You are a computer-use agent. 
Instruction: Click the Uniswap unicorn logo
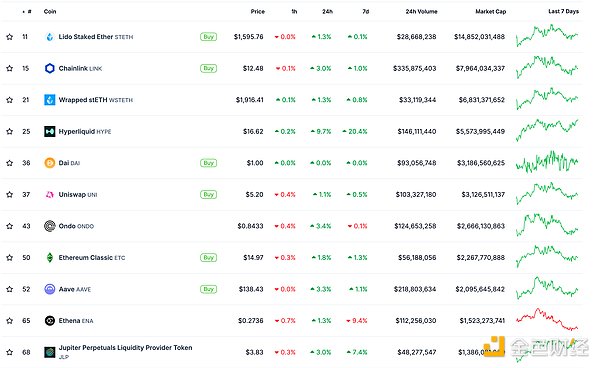tap(50, 195)
